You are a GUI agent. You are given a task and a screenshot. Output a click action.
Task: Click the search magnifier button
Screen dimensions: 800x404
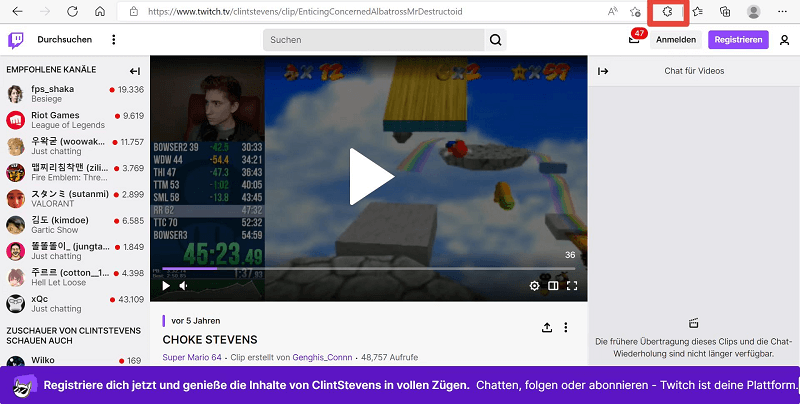495,40
